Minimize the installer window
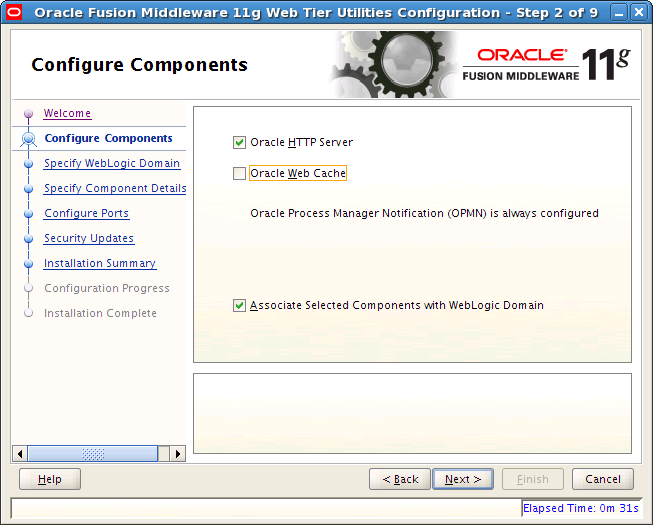Screen dimensions: 653x525 (x=619, y=12)
